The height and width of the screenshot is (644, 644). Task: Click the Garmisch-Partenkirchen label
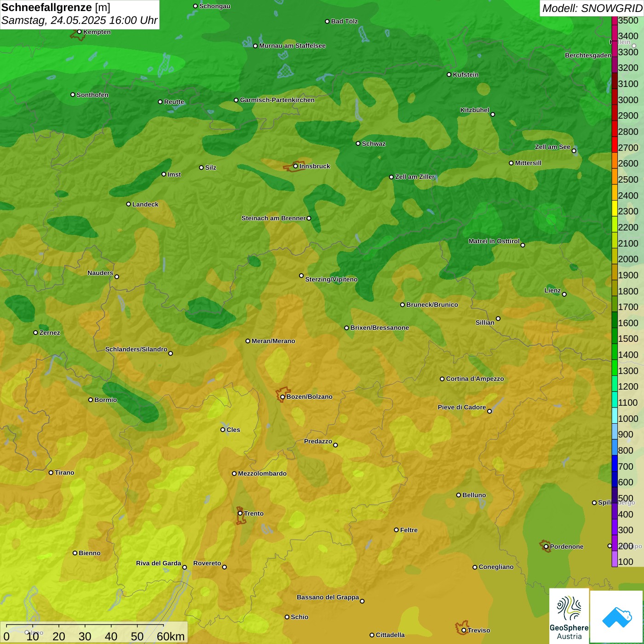[277, 100]
